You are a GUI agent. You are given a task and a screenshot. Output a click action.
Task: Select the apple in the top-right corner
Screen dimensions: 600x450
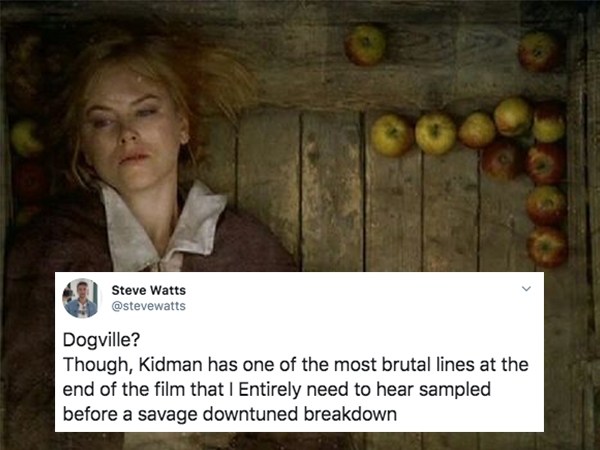[538, 52]
